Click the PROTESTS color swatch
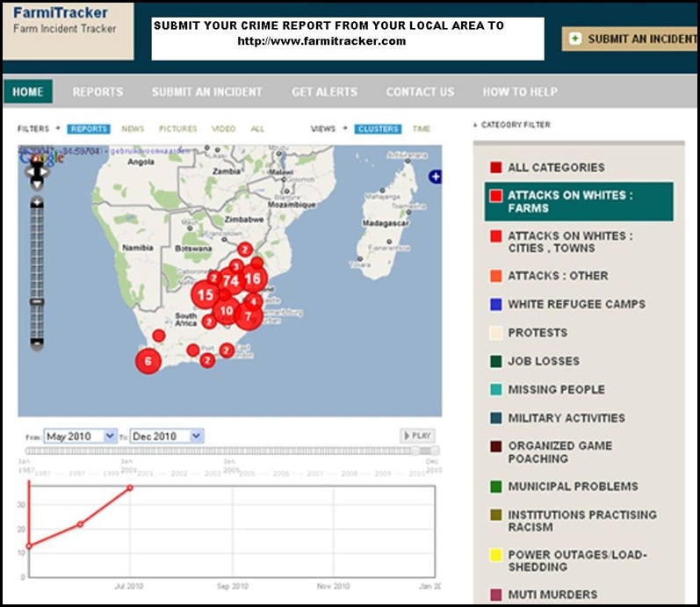Image resolution: width=700 pixels, height=607 pixels. 496,333
